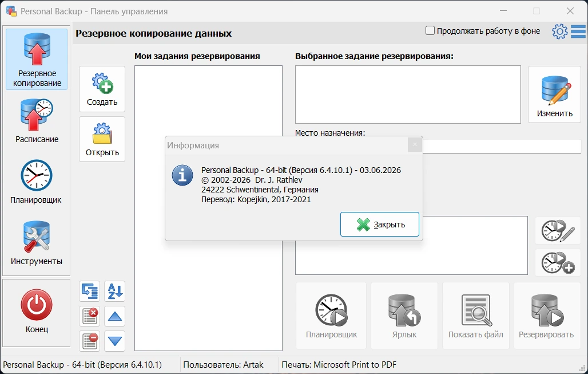Click the red Конец power button

[x=37, y=312]
